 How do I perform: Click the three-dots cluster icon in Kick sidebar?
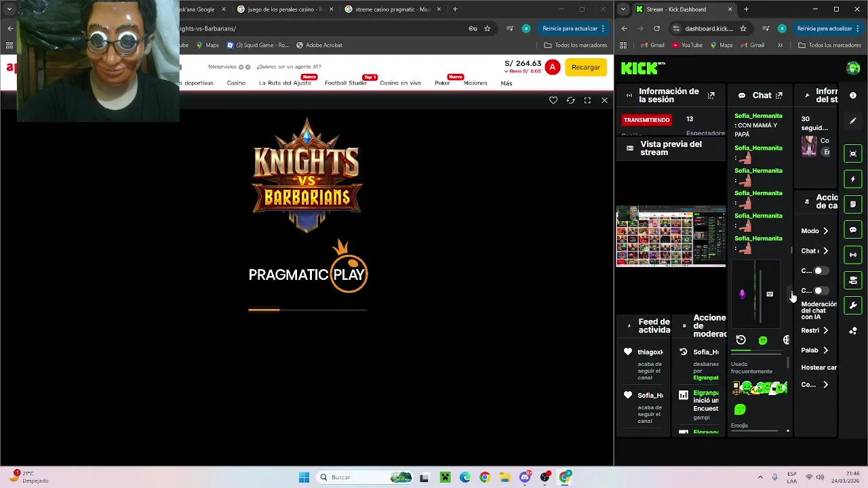(x=853, y=331)
